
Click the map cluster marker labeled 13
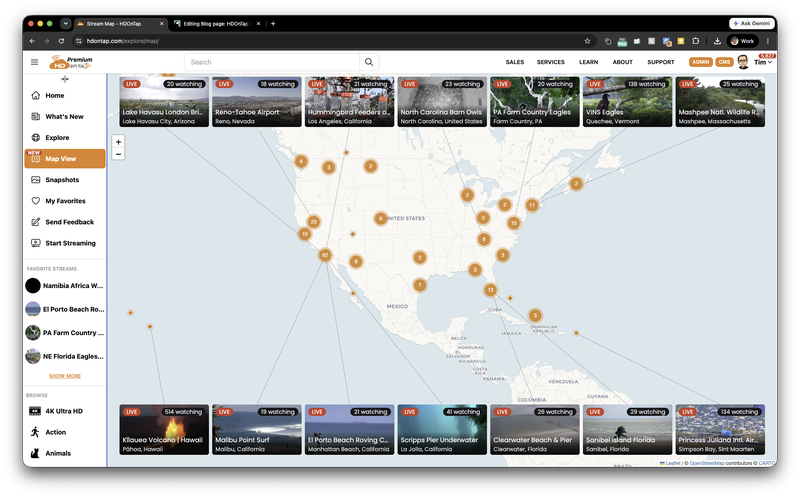490,290
